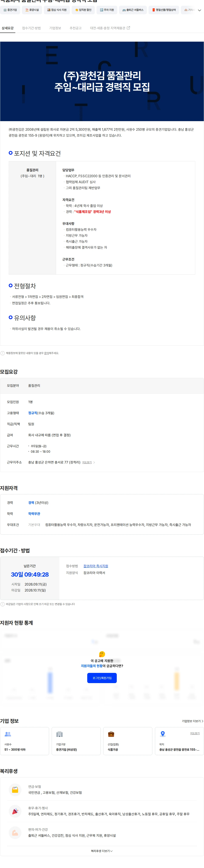Click the 08:30 ~ 18:00 working hours text
Image resolution: width=204 pixels, height=868 pixels.
click(x=40, y=451)
